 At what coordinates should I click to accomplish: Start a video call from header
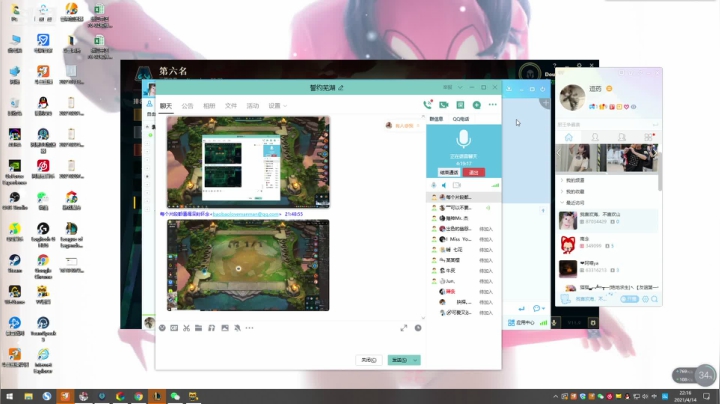click(444, 105)
